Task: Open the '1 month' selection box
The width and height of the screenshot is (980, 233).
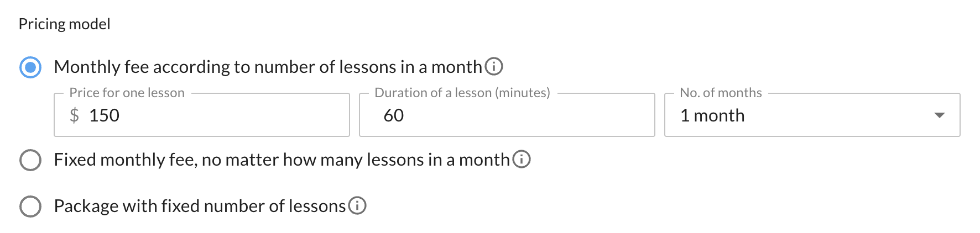Action: [812, 115]
